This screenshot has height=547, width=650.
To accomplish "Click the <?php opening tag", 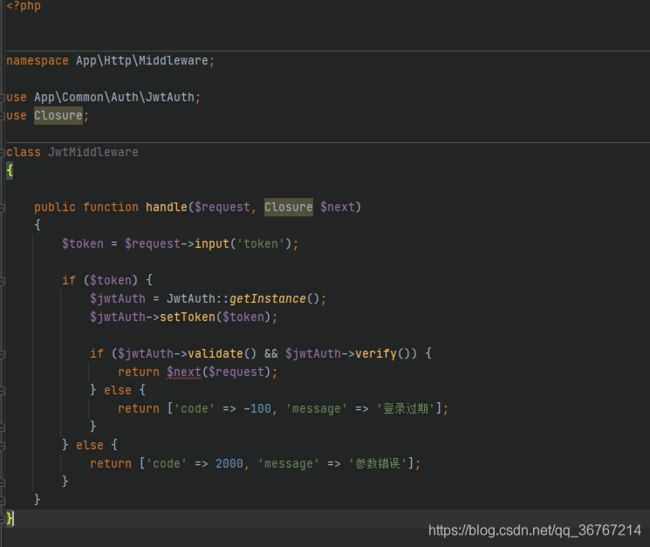I will pyautogui.click(x=23, y=6).
